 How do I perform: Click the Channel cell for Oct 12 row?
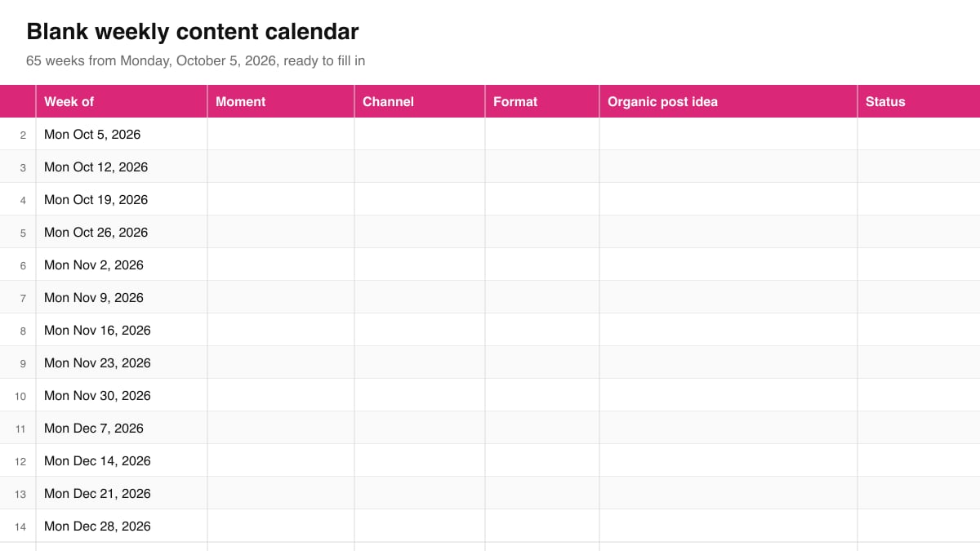(x=420, y=167)
